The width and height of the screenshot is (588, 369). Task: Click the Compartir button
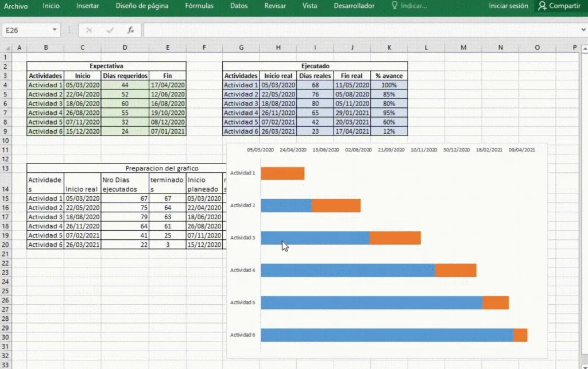point(560,6)
